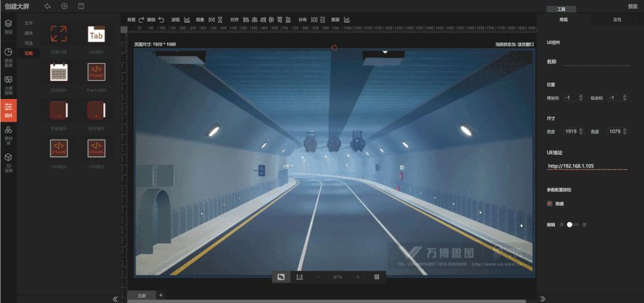Add the UE5 module component
Image resolution: width=644 pixels, height=303 pixels.
click(96, 149)
